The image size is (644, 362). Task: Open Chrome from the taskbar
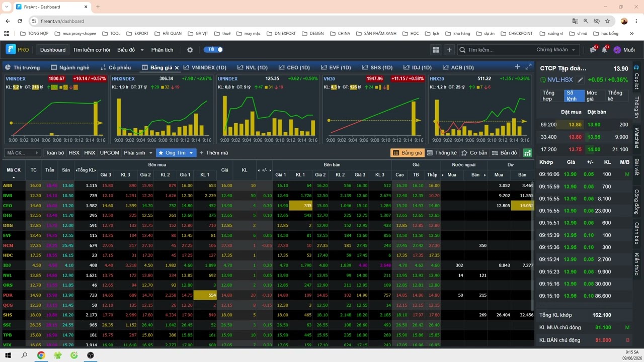pos(41,355)
